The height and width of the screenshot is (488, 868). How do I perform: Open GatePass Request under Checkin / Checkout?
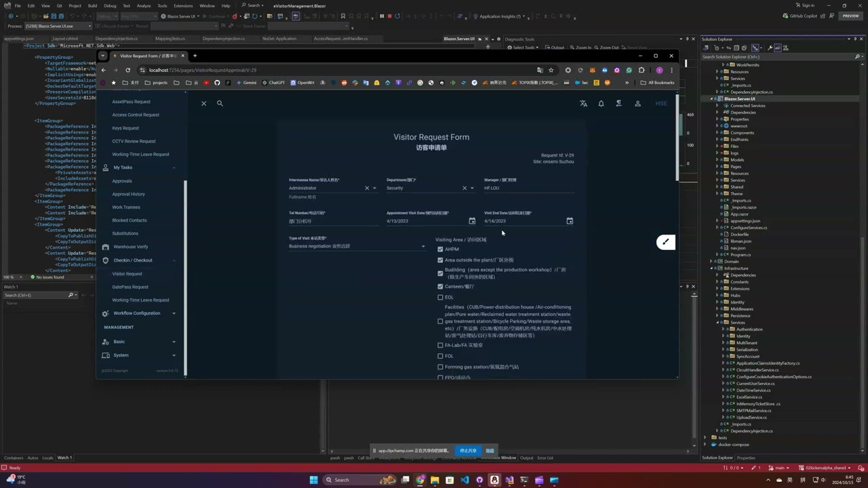[x=130, y=287]
